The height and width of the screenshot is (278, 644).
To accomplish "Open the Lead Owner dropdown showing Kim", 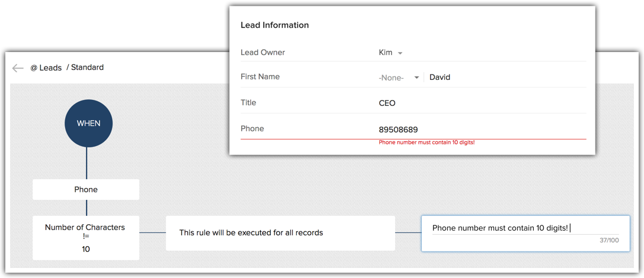I will click(390, 53).
